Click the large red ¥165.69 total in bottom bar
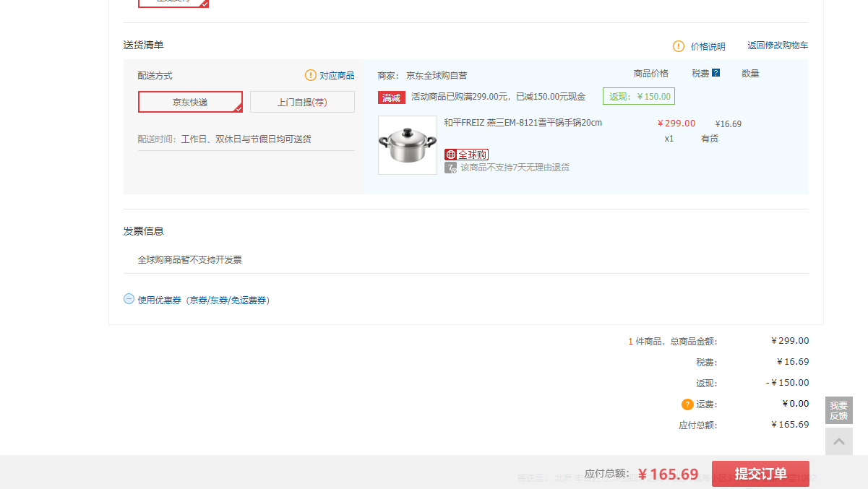Image resolution: width=868 pixels, height=489 pixels. 669,475
